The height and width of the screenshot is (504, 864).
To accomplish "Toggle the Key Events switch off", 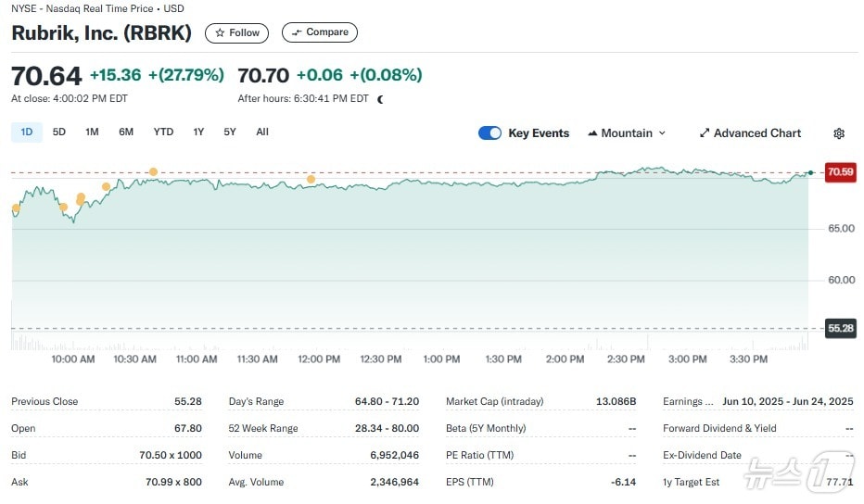I will point(489,133).
